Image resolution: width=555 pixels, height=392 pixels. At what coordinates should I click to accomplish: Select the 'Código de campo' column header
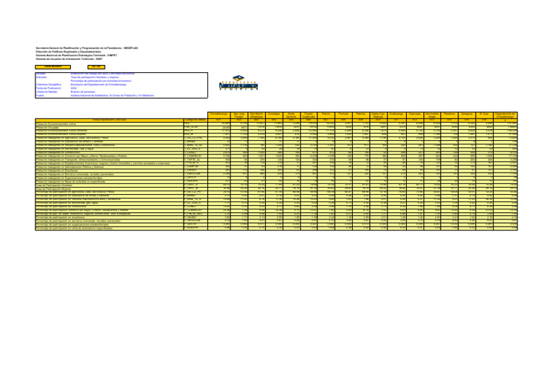pos(195,120)
